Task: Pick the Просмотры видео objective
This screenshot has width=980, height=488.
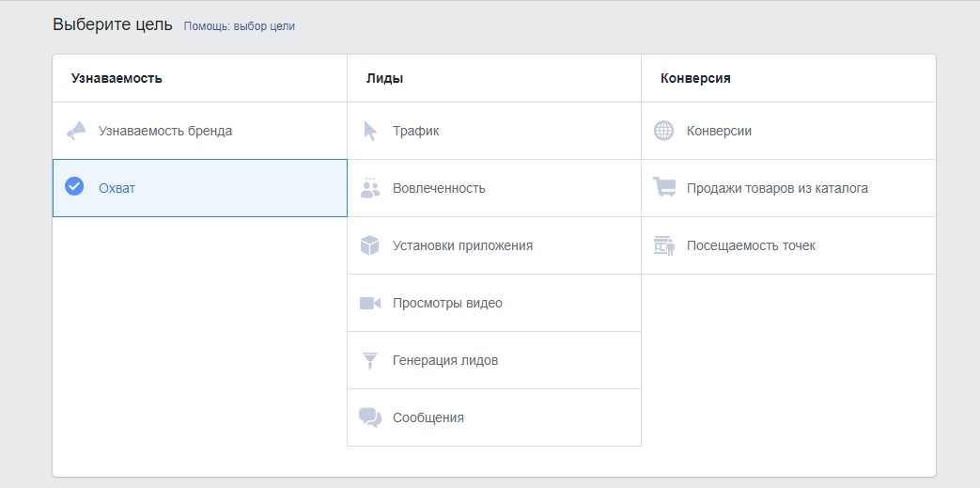Action: click(494, 303)
